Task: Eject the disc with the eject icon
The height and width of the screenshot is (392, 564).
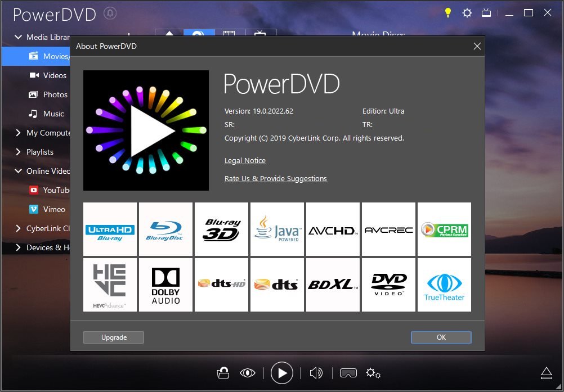Action: (547, 373)
